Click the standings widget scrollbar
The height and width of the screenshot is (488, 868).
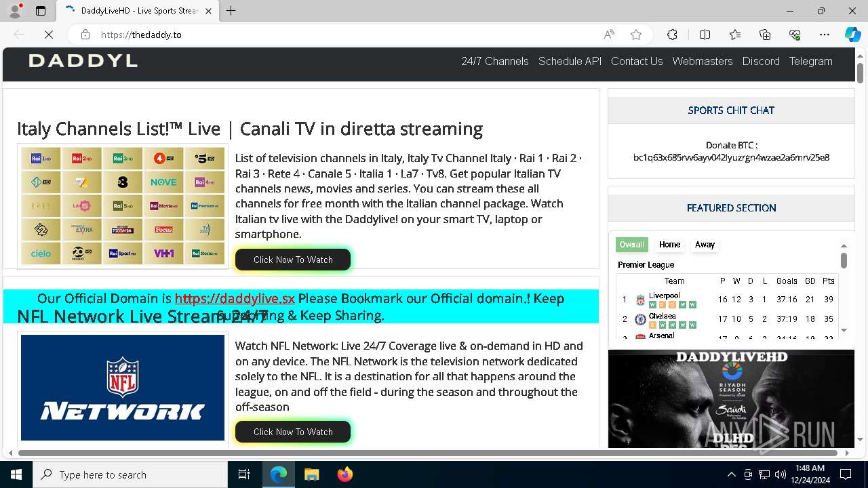tap(844, 260)
